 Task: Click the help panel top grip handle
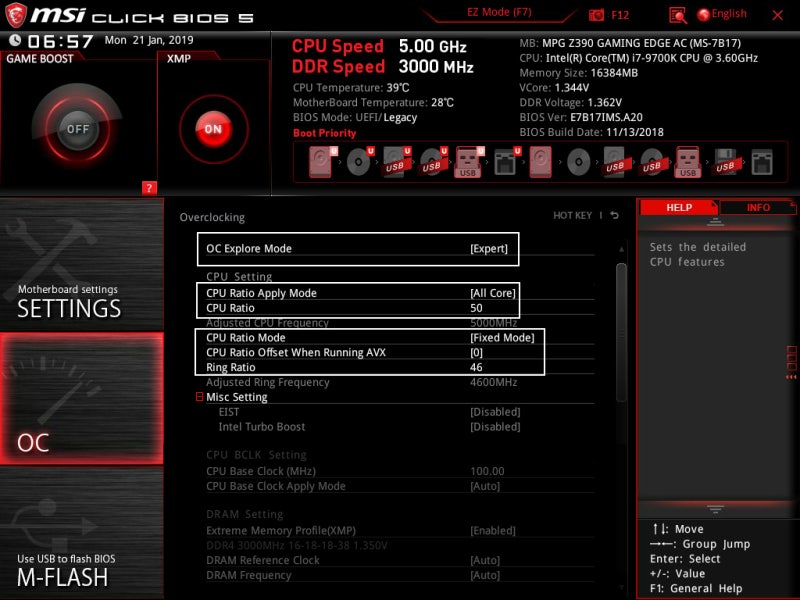pyautogui.click(x=715, y=221)
